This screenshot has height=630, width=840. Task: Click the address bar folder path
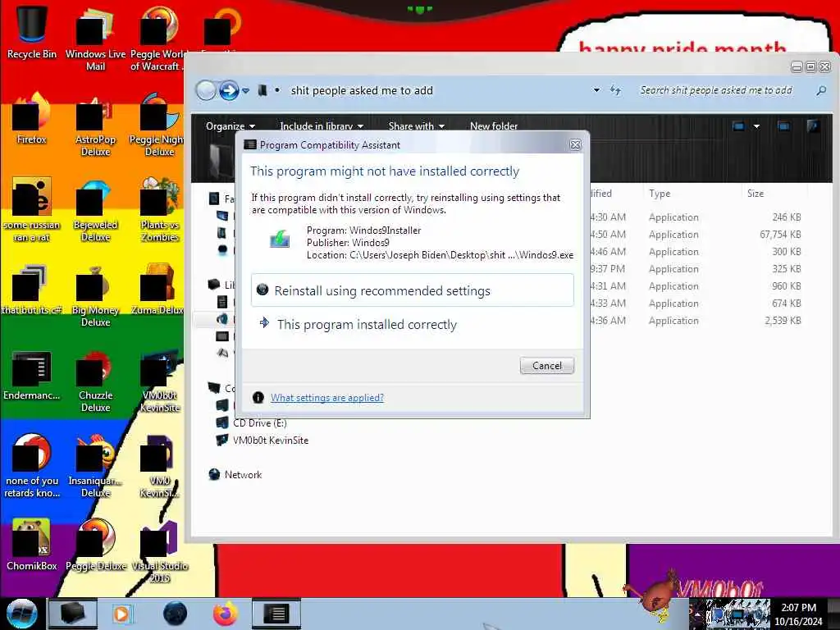362,90
